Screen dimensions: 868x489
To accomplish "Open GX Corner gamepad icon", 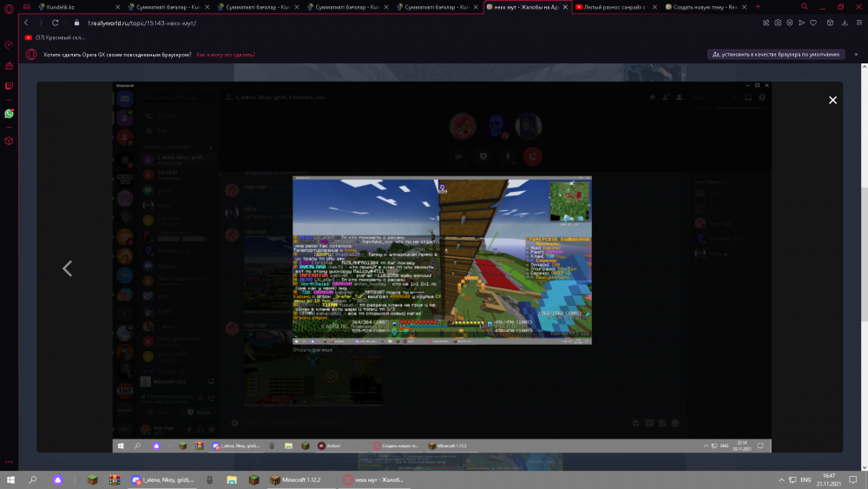I will (27, 7).
